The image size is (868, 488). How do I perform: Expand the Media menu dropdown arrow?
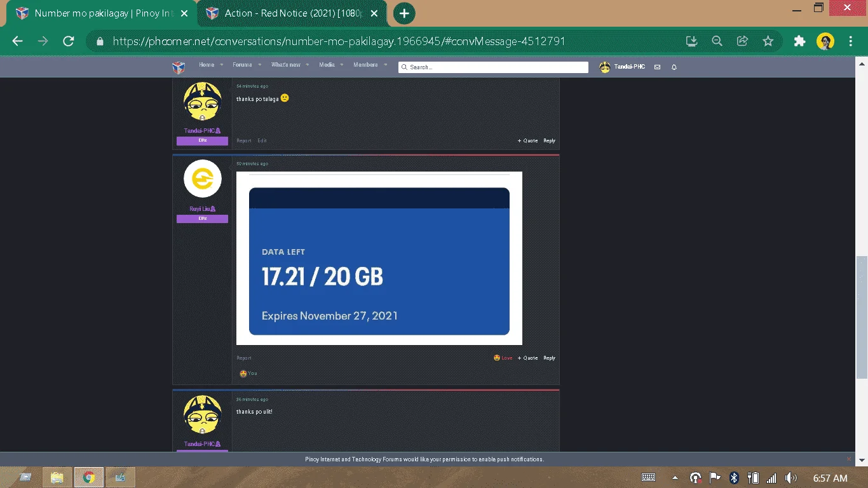(342, 65)
